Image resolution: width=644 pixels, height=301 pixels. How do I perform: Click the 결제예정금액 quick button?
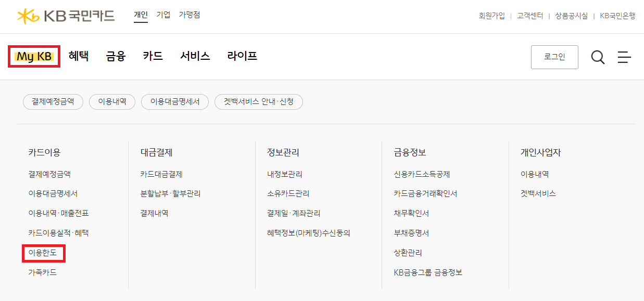[x=53, y=101]
